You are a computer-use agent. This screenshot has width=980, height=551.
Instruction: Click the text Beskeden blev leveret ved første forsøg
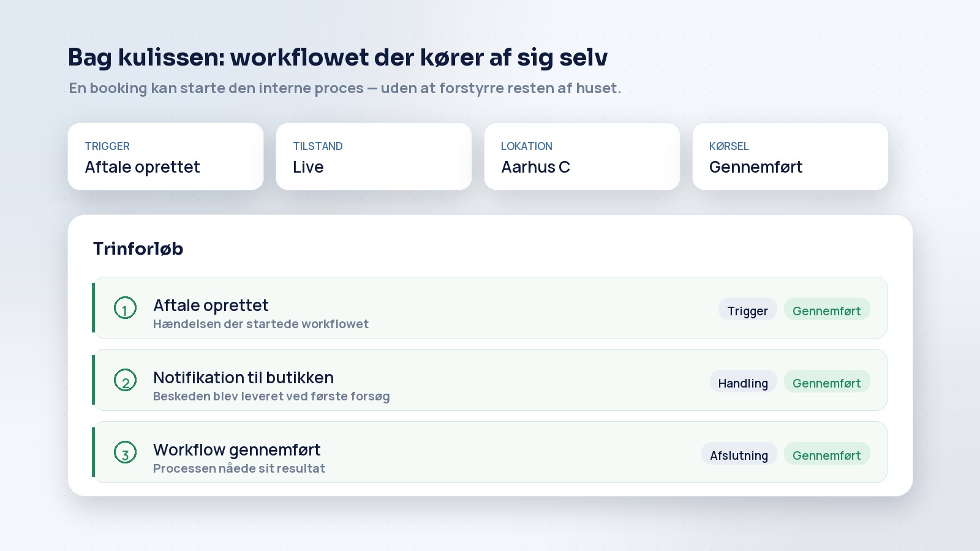click(271, 396)
